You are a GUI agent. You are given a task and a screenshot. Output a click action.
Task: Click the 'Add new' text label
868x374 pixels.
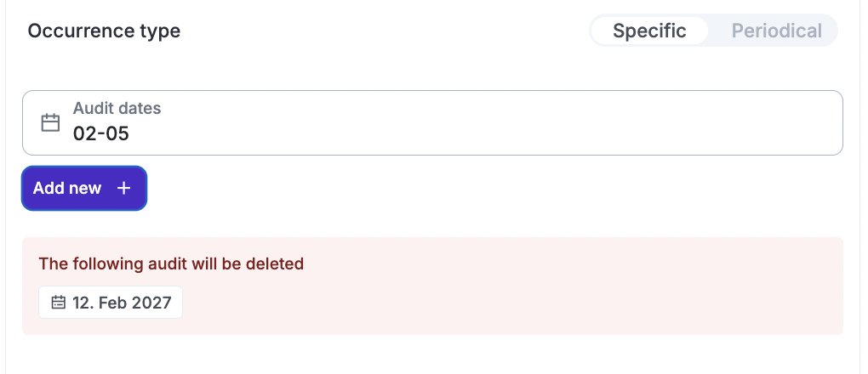[x=67, y=189]
